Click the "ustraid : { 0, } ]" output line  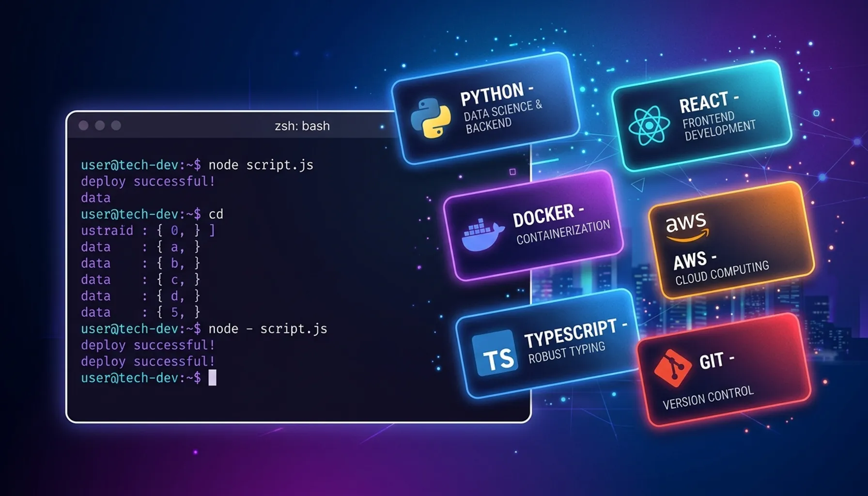pyautogui.click(x=148, y=231)
